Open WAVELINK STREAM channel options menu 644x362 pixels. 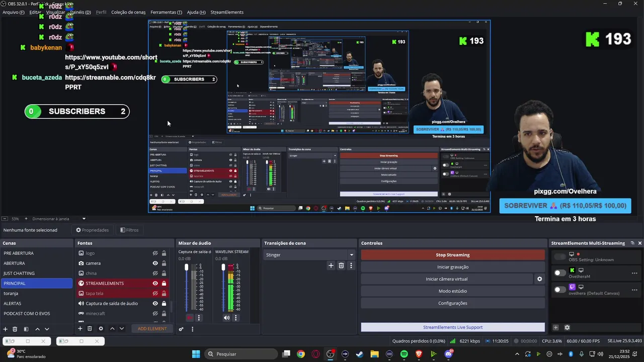(235, 318)
